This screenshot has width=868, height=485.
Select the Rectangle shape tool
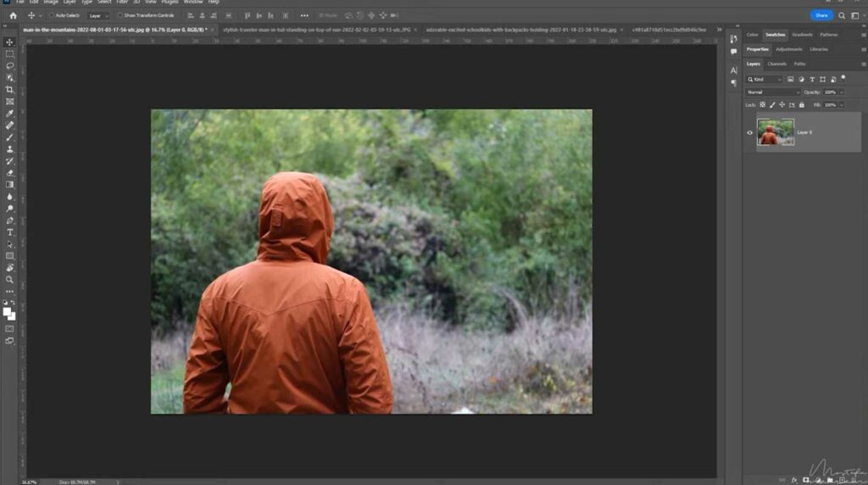coord(9,256)
